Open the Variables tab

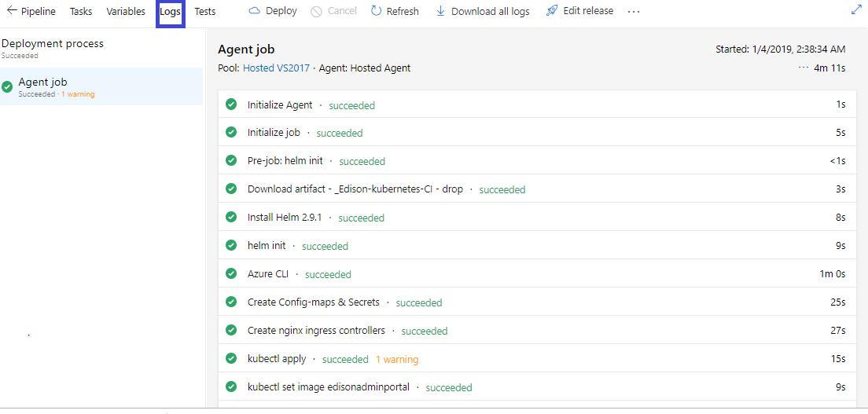(x=126, y=12)
